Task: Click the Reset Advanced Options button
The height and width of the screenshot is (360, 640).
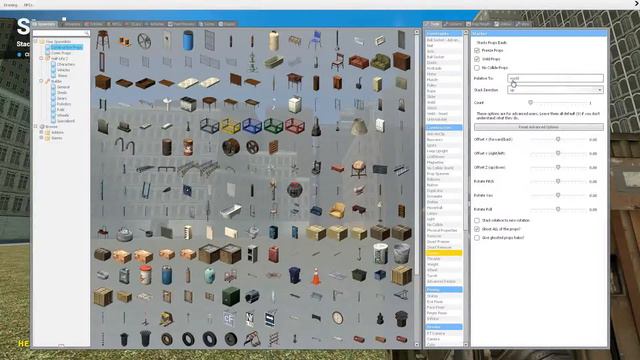Action: [x=539, y=127]
